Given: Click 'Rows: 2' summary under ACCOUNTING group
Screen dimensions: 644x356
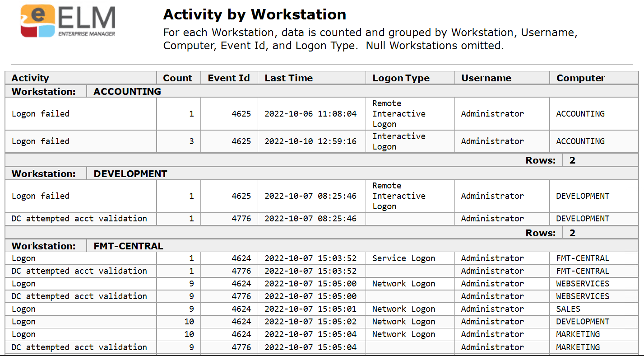Looking at the screenshot, I should point(551,160).
